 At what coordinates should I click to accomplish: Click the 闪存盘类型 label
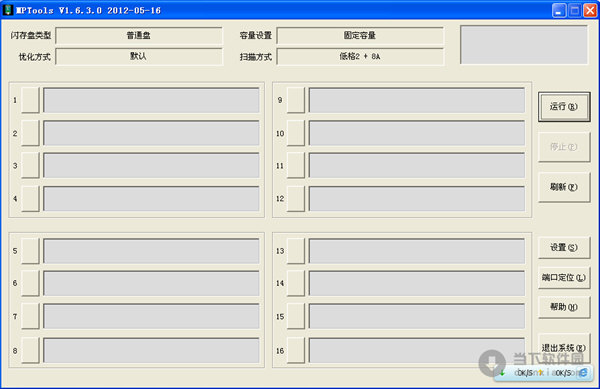31,36
